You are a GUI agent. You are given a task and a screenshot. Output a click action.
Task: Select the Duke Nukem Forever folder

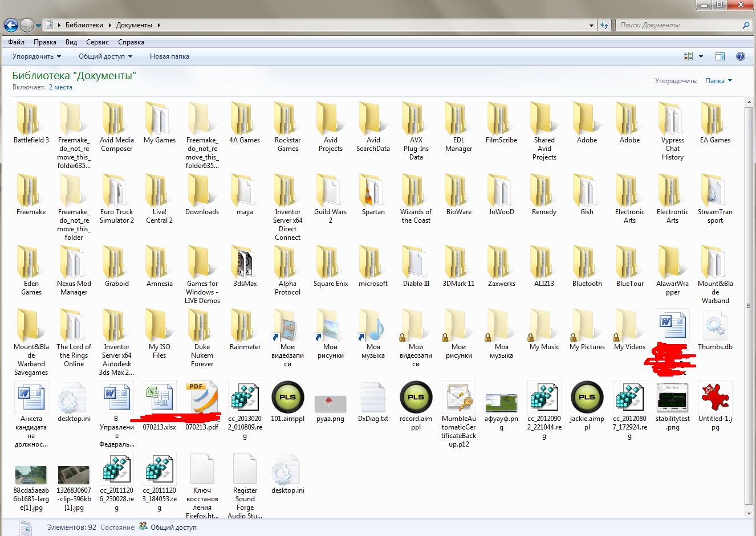pyautogui.click(x=202, y=338)
